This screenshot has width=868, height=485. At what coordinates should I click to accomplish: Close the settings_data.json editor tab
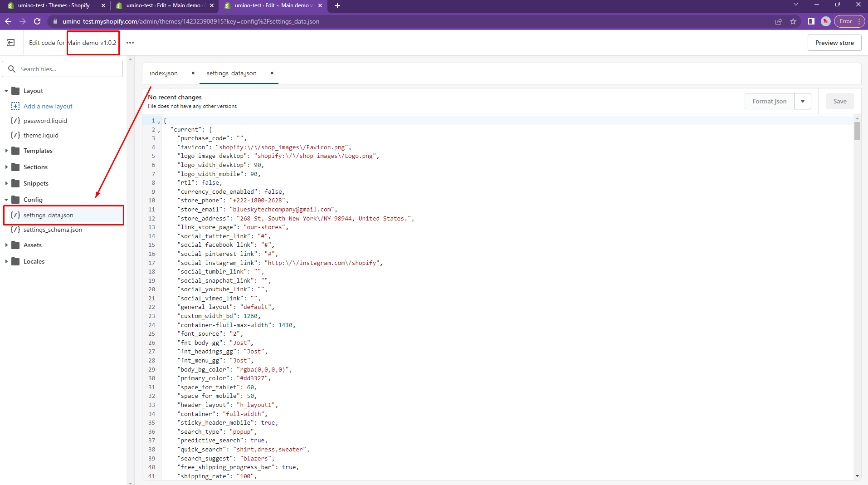[x=272, y=73]
